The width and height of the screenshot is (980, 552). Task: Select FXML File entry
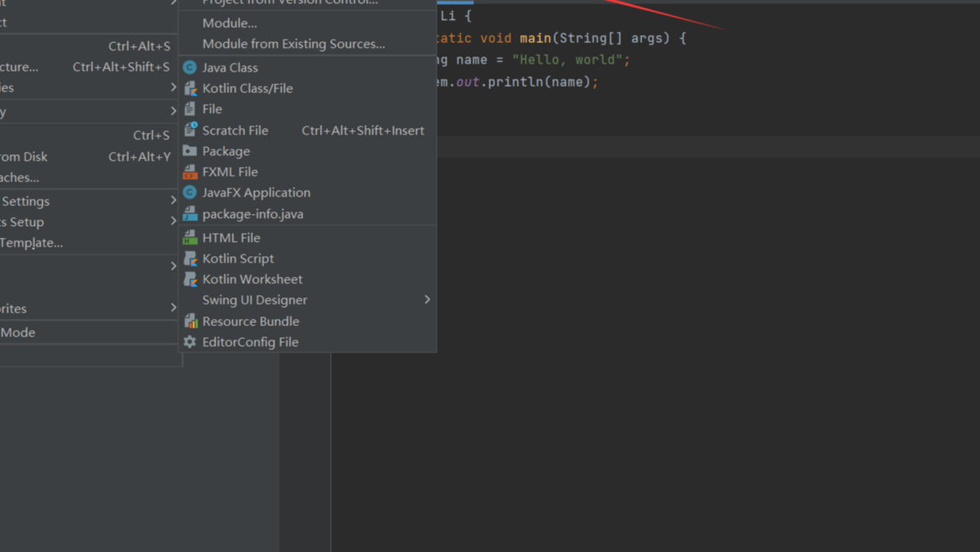pos(307,172)
